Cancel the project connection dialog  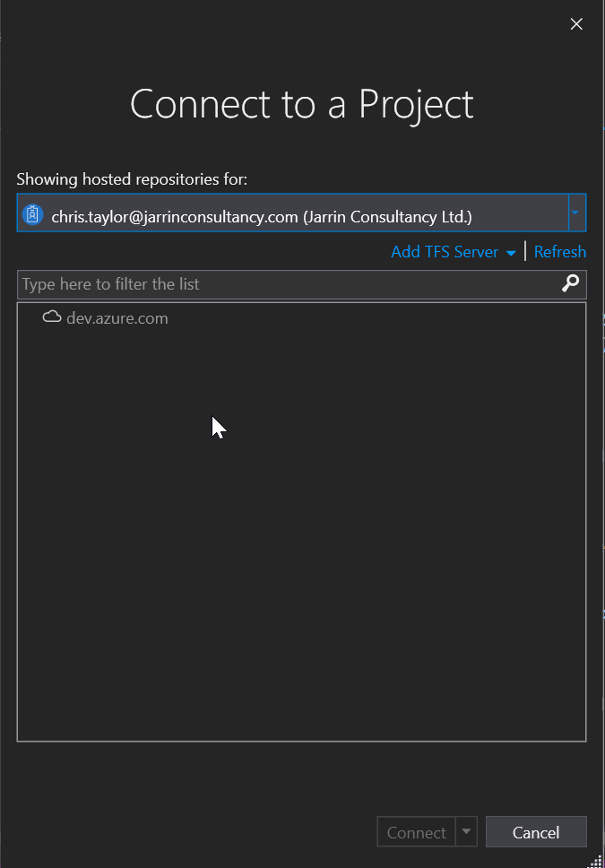[536, 833]
